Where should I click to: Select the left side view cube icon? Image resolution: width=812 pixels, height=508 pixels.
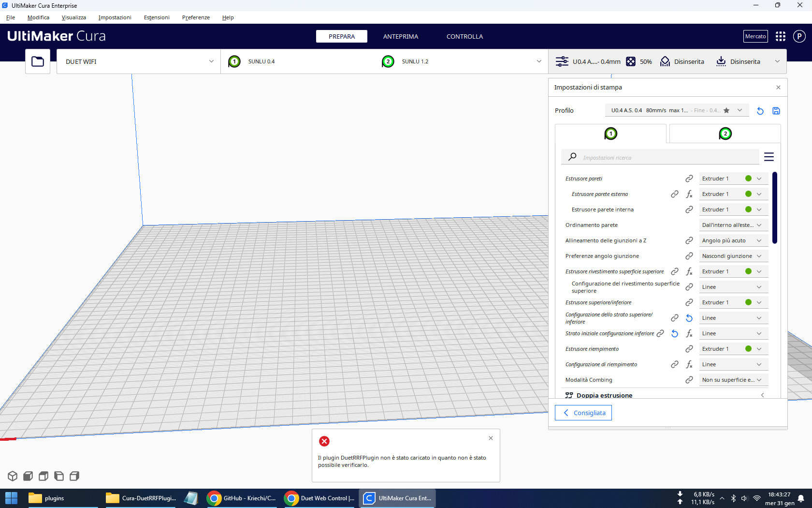[59, 476]
